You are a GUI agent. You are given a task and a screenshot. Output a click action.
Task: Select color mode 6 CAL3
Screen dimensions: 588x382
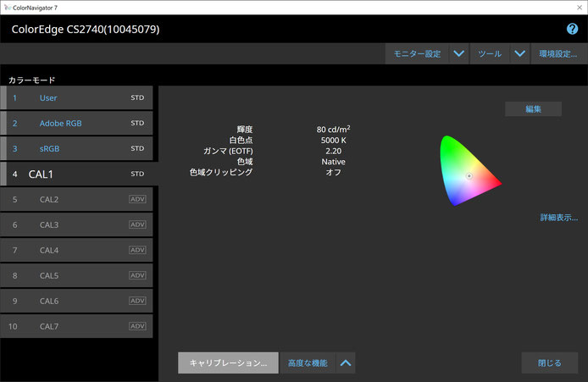76,225
